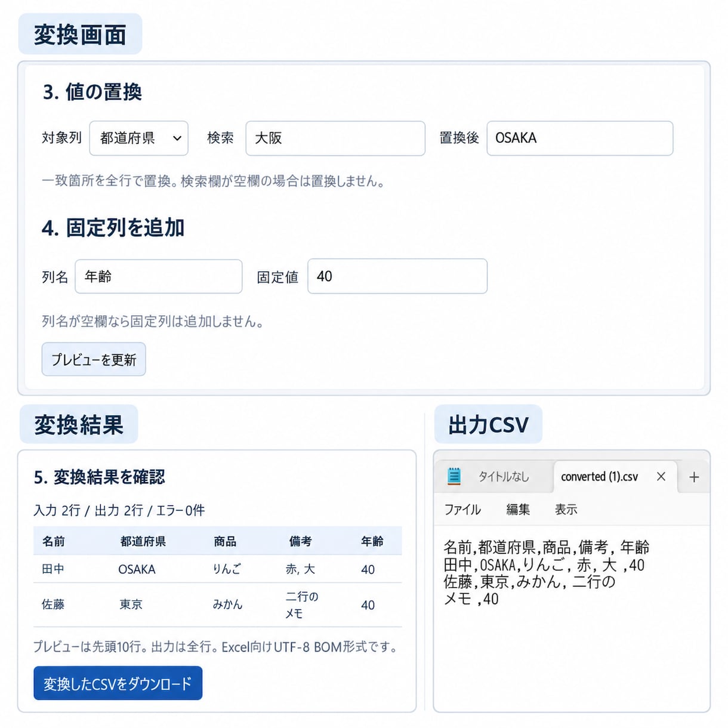
Task: Switch to the タイトルなし notepad tab
Action: 504,476
